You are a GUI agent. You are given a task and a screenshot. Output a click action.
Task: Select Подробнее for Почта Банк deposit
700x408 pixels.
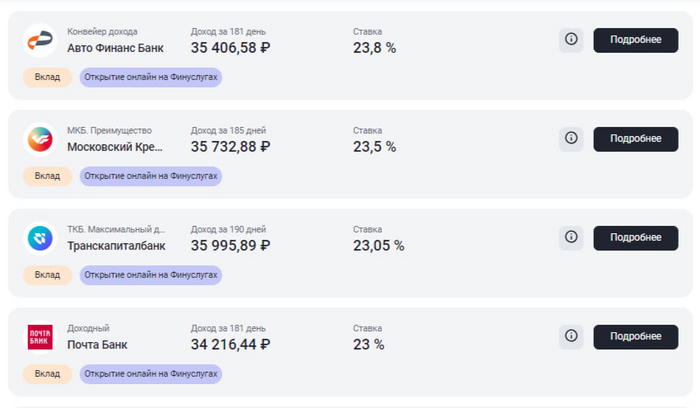click(636, 336)
